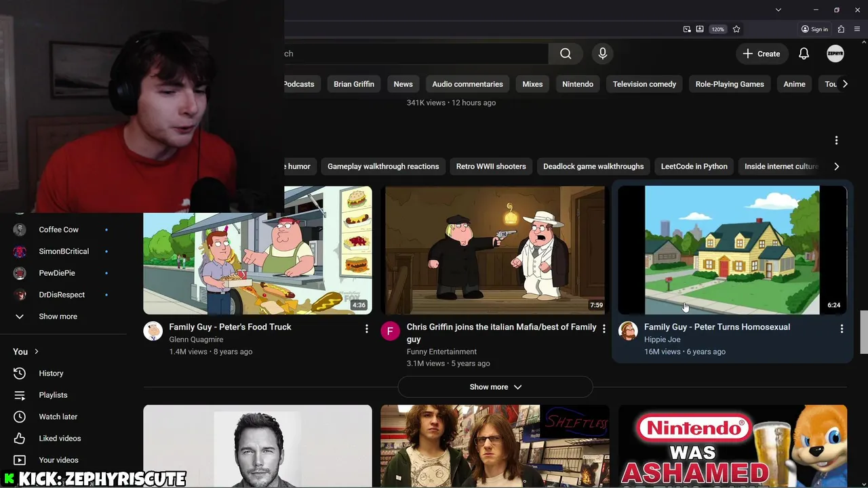The image size is (868, 488).
Task: Play the Chris Griffin Mafia thumbnail
Action: pos(495,250)
